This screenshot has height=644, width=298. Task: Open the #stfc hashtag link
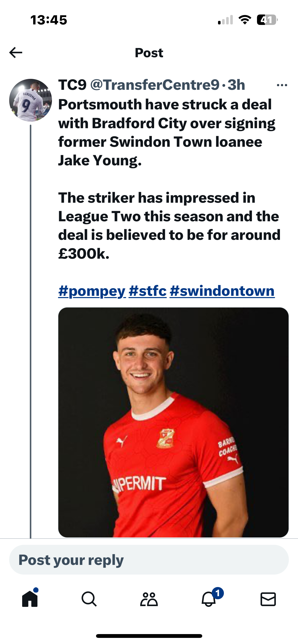(x=148, y=291)
